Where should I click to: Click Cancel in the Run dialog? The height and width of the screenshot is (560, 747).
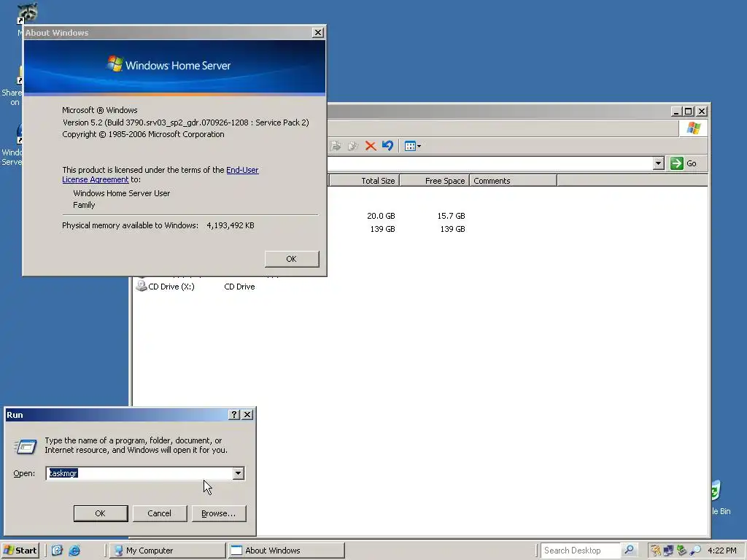point(160,513)
